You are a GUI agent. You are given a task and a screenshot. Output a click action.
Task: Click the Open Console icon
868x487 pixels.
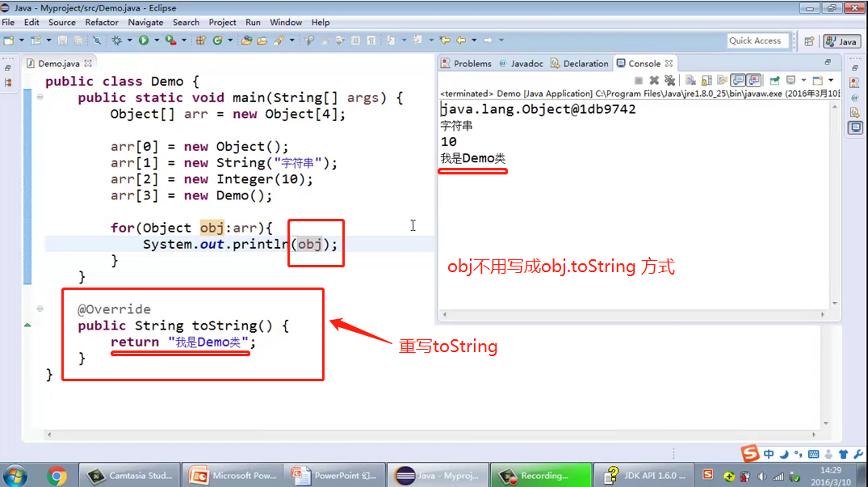[x=818, y=80]
